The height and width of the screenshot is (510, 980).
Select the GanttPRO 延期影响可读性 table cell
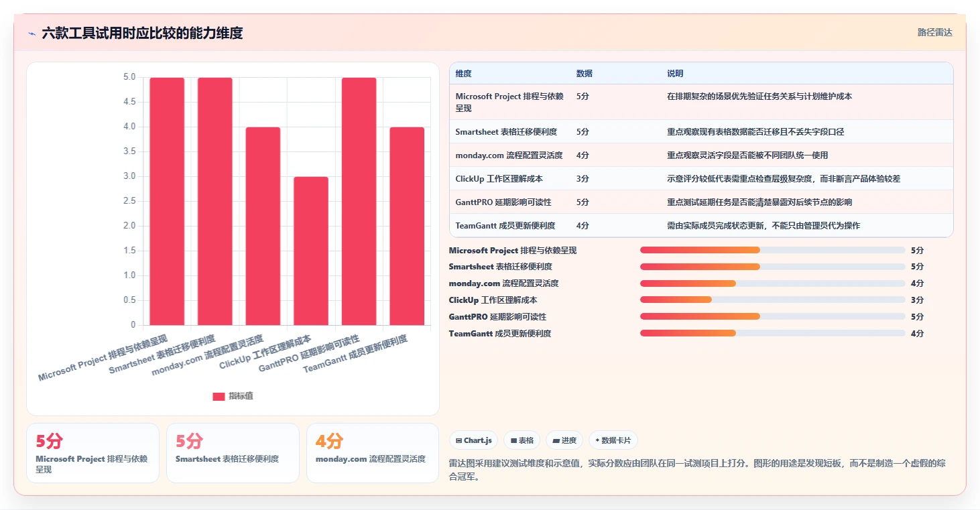503,202
